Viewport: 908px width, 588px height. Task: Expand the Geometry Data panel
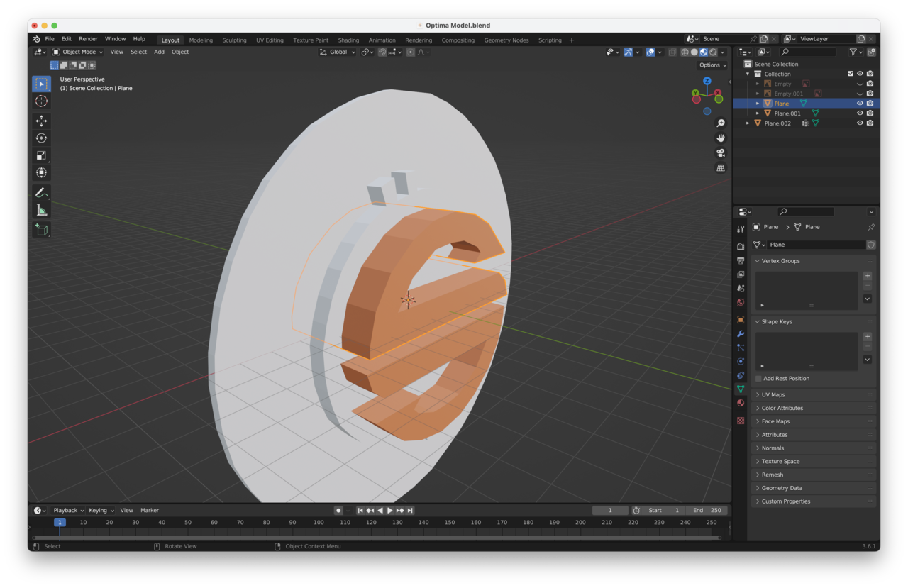(814, 488)
